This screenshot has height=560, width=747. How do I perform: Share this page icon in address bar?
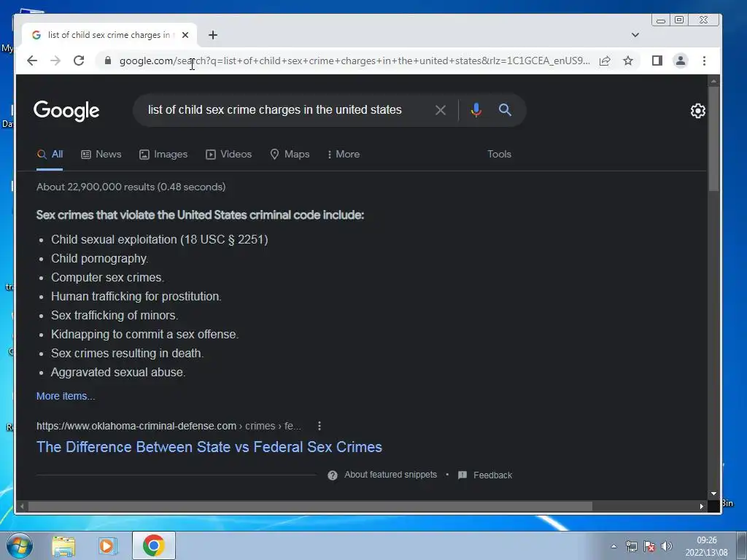(x=605, y=61)
